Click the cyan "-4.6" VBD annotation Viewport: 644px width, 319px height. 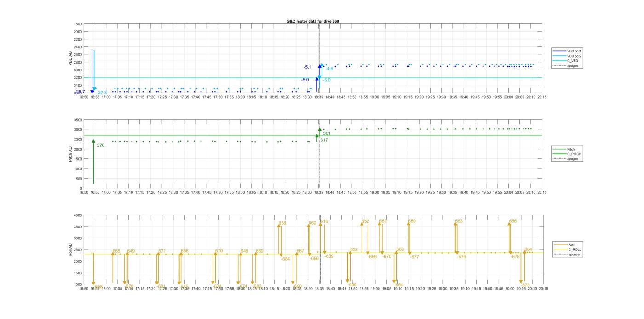(329, 69)
